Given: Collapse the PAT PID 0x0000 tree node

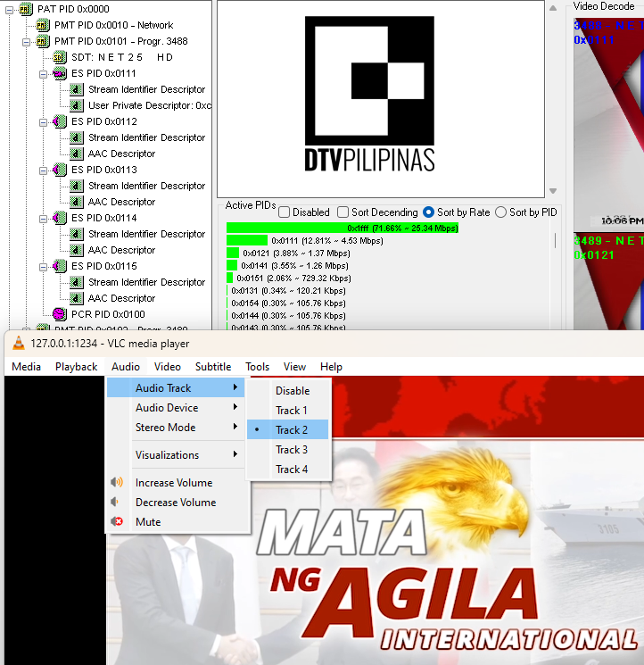Looking at the screenshot, I should click(9, 9).
